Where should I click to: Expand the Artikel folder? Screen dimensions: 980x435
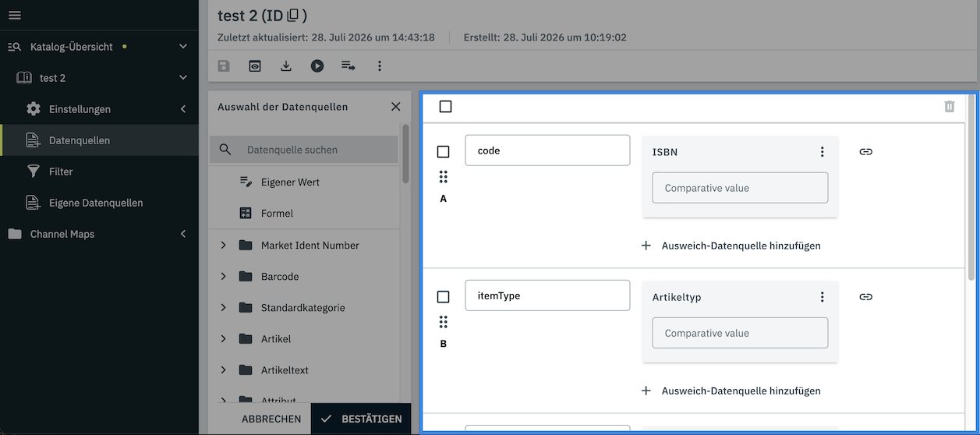point(223,339)
